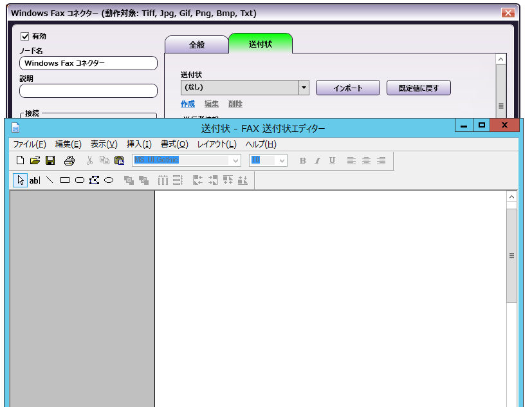
Task: Uncheck the 有効 checkbox
Action: [x=25, y=36]
